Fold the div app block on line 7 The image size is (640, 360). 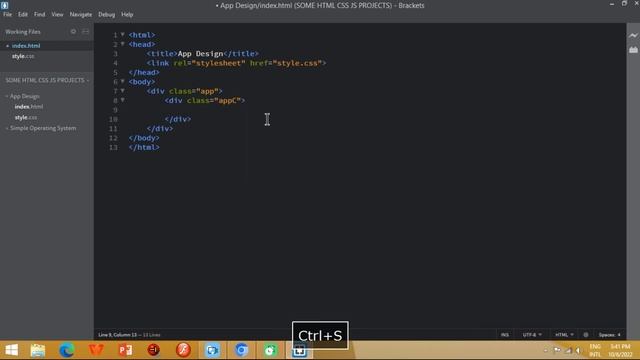[x=122, y=91]
